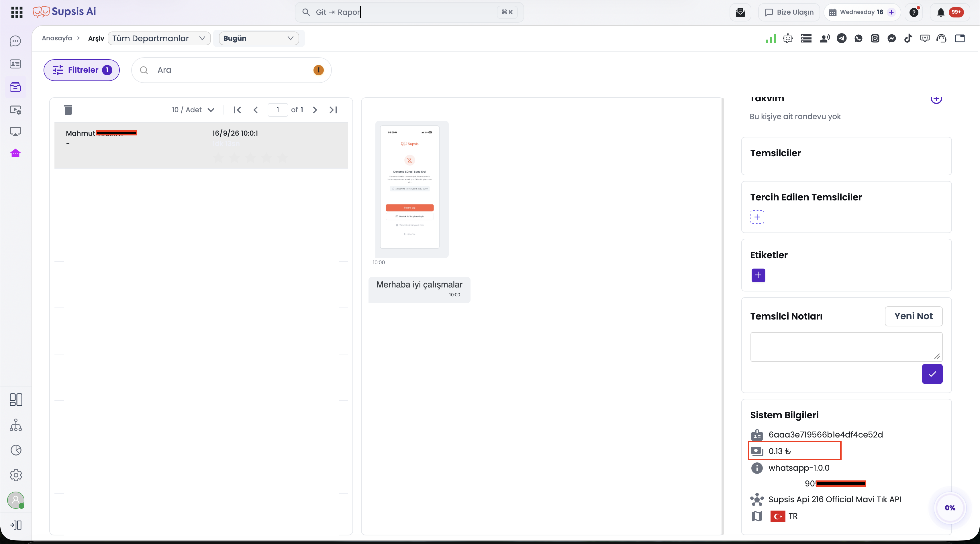Click the Messenger channel icon
The image size is (980, 544).
[892, 38]
